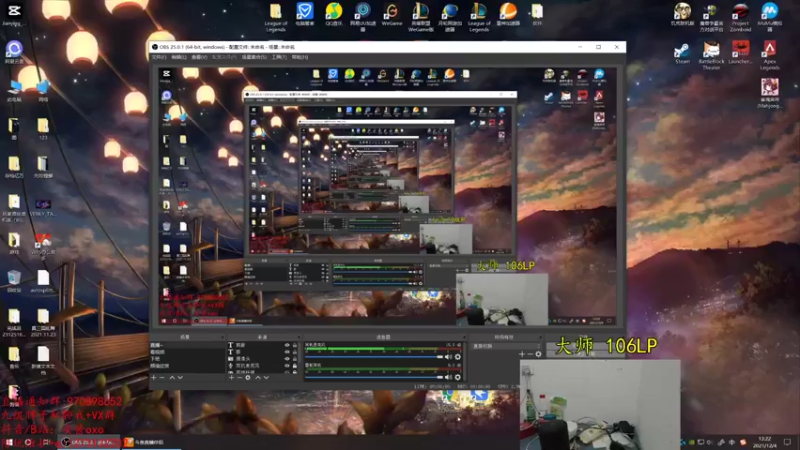Move the selected scene down
The height and width of the screenshot is (450, 800).
click(x=180, y=378)
